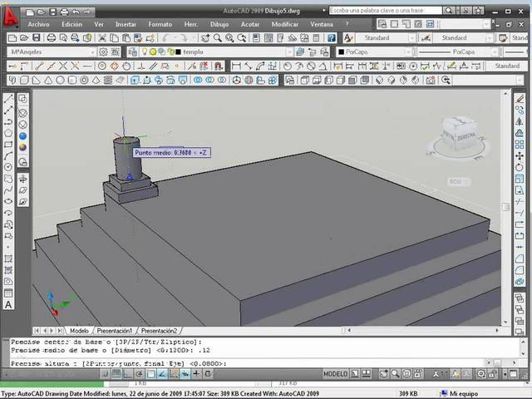532x399 pixels.
Task: Open the Layer Properties Manager icon
Action: coord(133,52)
